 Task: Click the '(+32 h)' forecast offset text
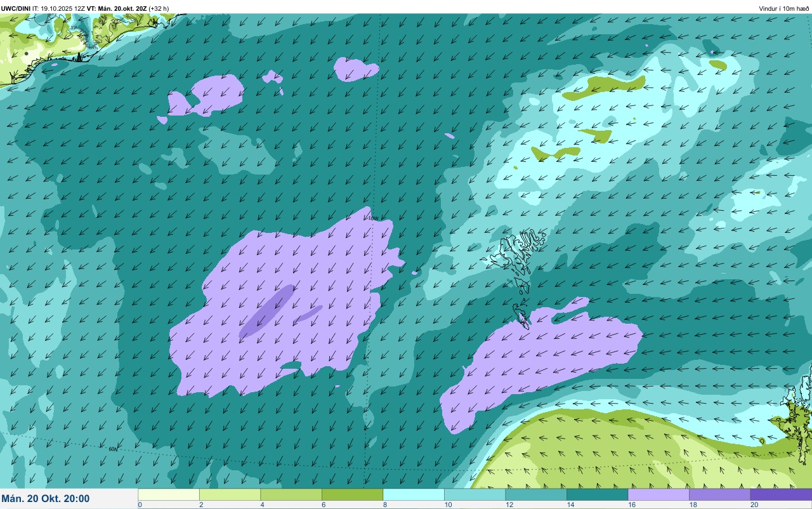(x=159, y=8)
